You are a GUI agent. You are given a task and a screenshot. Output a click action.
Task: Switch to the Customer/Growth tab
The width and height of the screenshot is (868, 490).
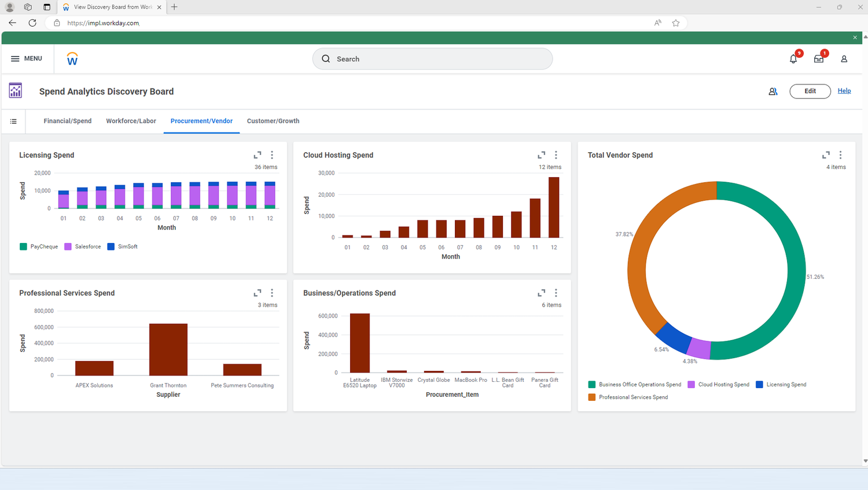tap(273, 121)
